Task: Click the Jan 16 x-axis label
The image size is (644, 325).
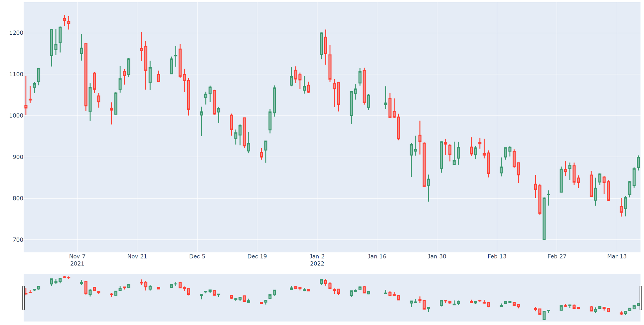Action: coord(377,256)
